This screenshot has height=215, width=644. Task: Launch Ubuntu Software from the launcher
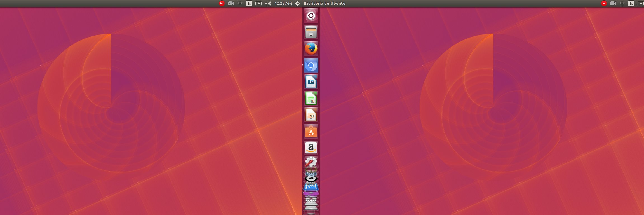pos(311,131)
